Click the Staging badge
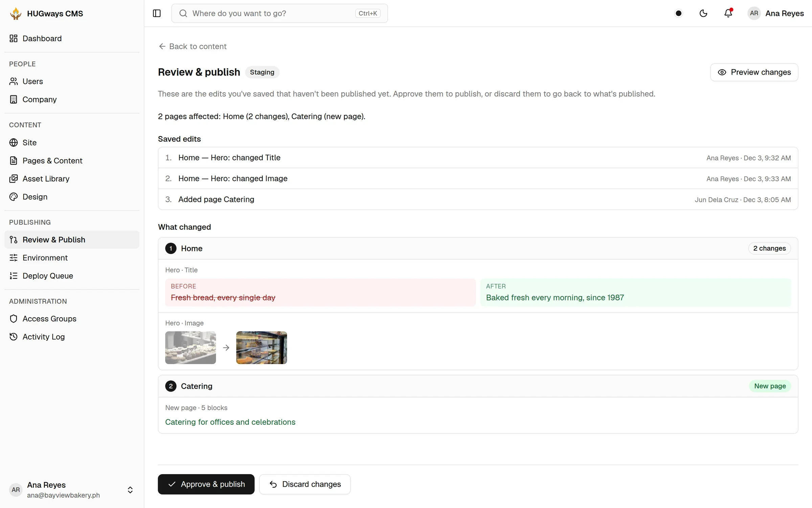Viewport: 812px width, 508px height. click(262, 72)
